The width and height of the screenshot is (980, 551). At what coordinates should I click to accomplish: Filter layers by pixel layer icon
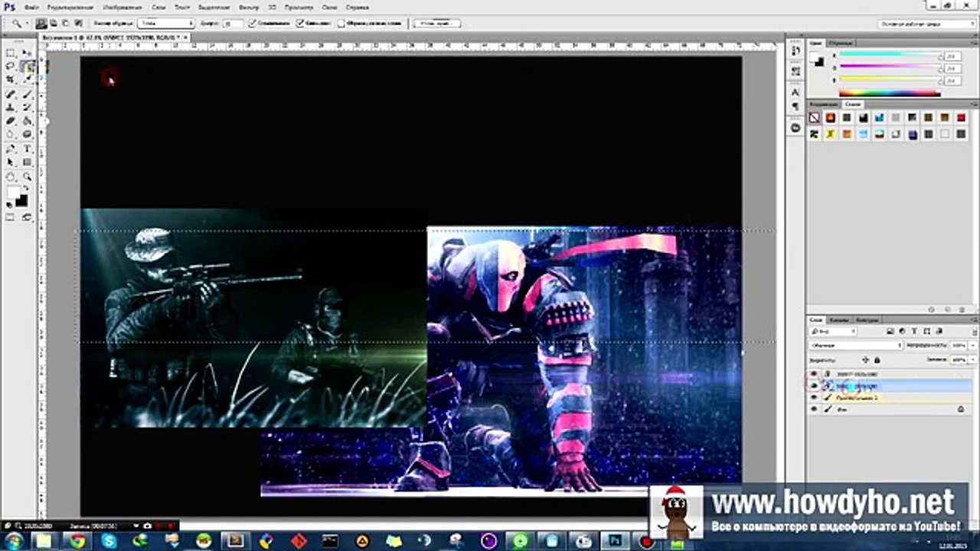click(x=890, y=331)
